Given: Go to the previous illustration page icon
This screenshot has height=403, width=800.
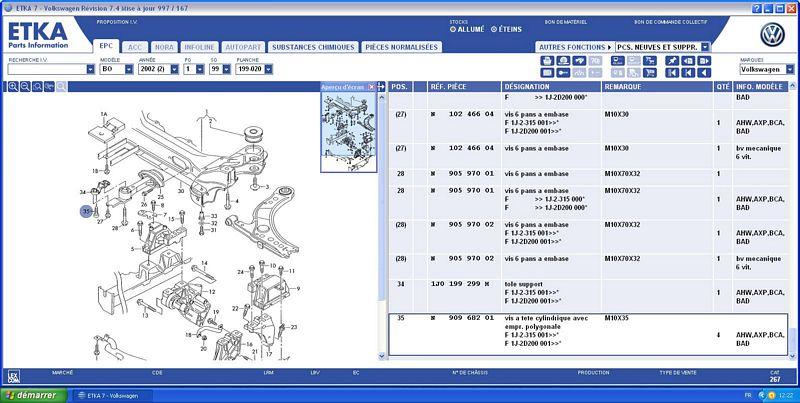Looking at the screenshot, I should 688,61.
